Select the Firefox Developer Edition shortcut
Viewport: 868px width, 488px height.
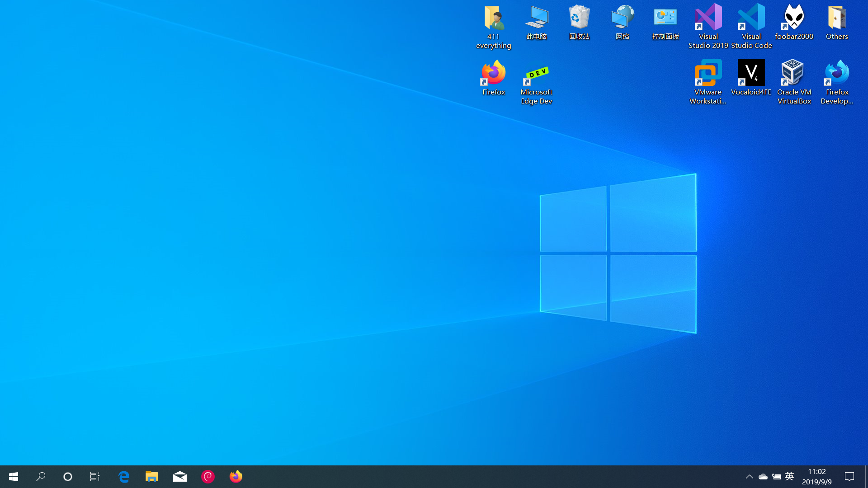837,83
